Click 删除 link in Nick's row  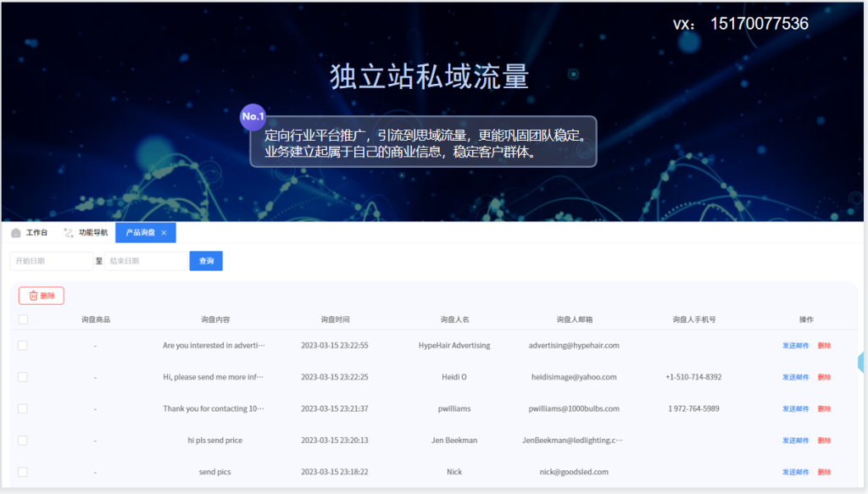[x=824, y=472]
